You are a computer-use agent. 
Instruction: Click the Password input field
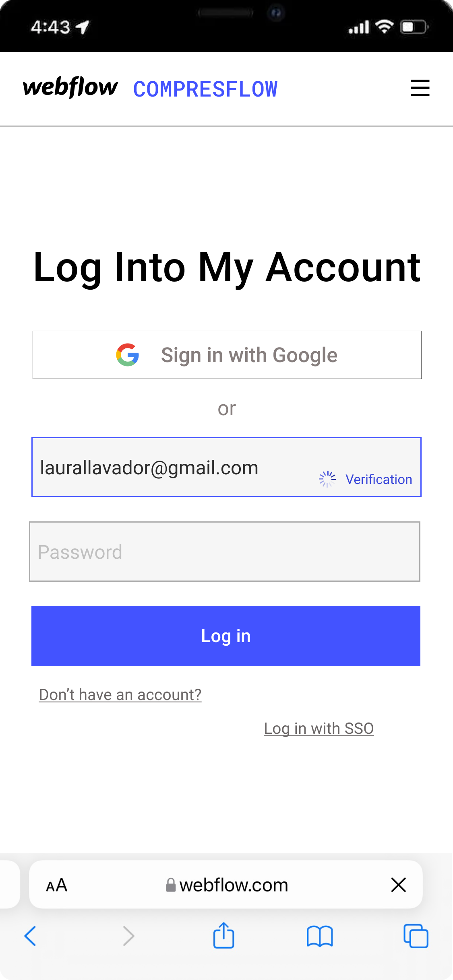(x=225, y=552)
